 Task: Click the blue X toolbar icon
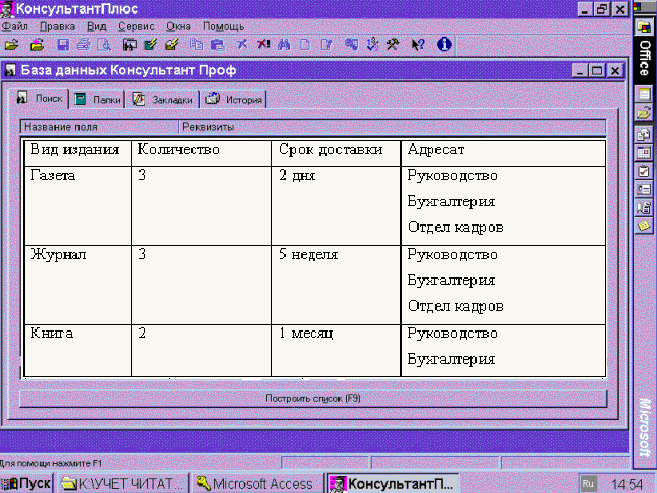(242, 44)
